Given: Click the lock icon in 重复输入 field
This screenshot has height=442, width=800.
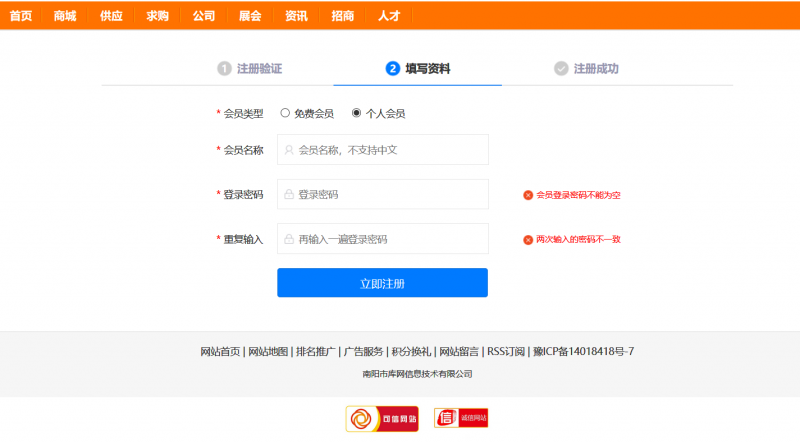Looking at the screenshot, I should pos(289,239).
